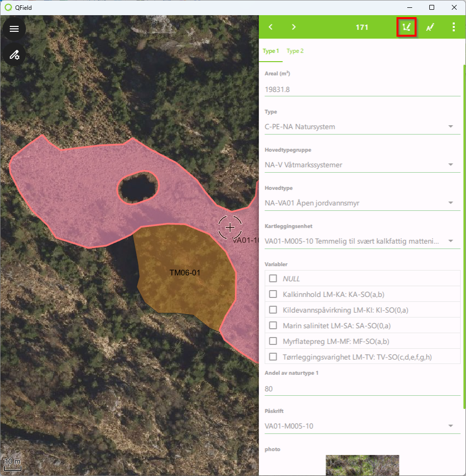This screenshot has width=466, height=476.
Task: Enable Kalkinnhold LM-KA checkbox
Action: (273, 295)
